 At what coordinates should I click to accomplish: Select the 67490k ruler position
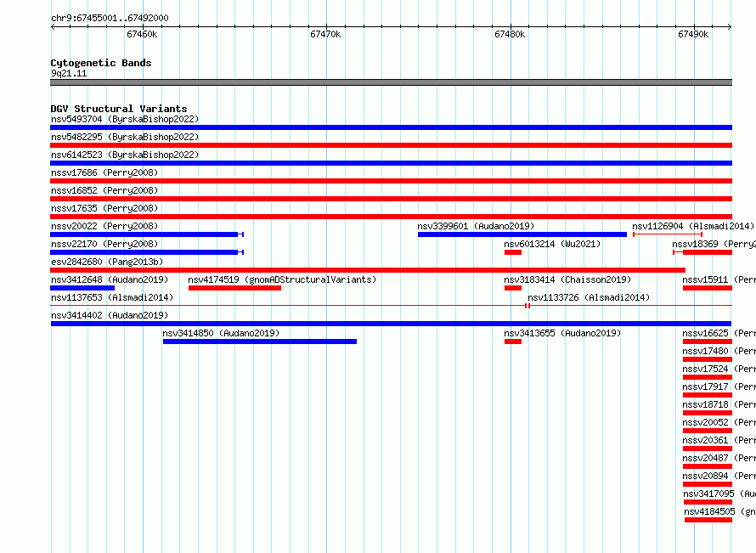(693, 34)
